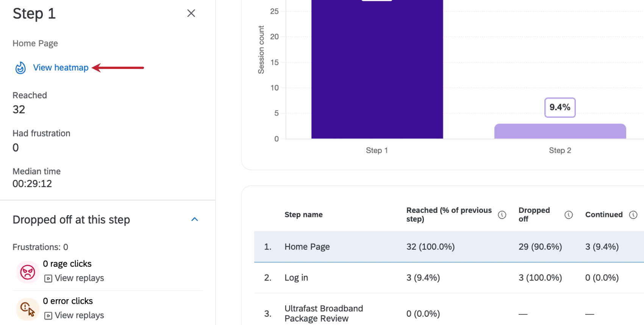
Task: Click the dark purple Step 1 bar
Action: pos(377,76)
